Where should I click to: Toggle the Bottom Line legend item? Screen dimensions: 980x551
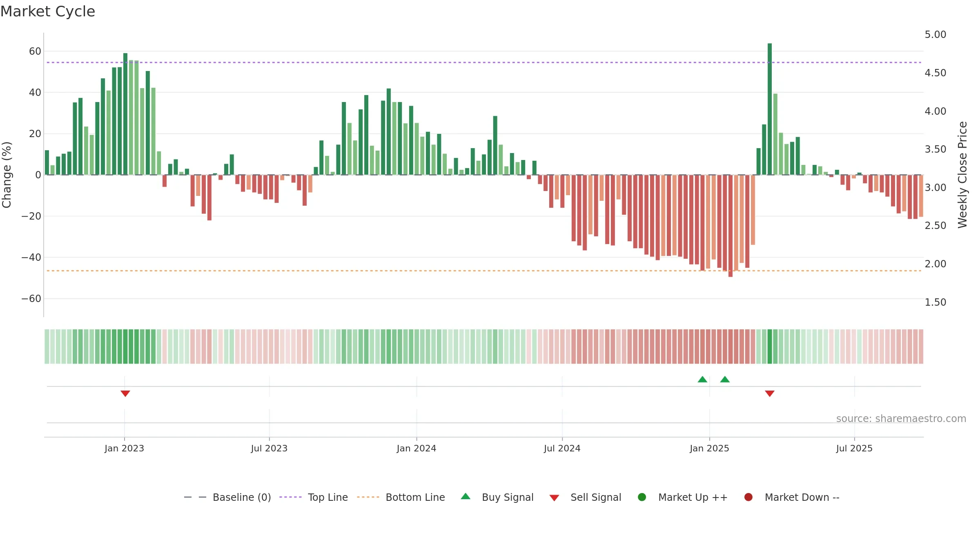[x=401, y=497]
